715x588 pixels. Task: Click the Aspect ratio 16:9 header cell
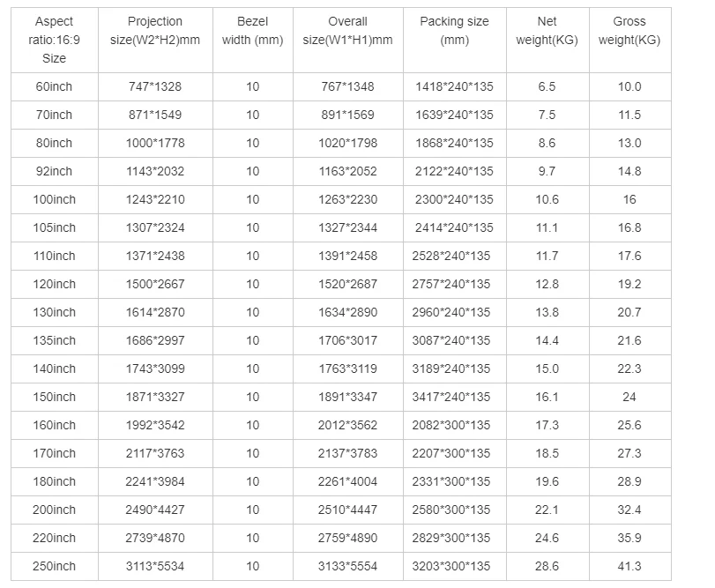(x=55, y=40)
